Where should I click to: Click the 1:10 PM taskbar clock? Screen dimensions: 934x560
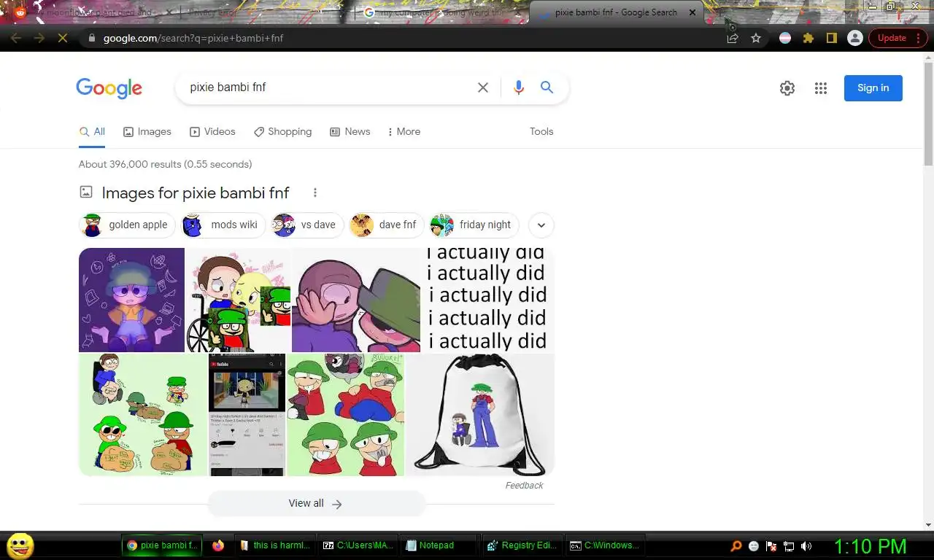coord(870,546)
